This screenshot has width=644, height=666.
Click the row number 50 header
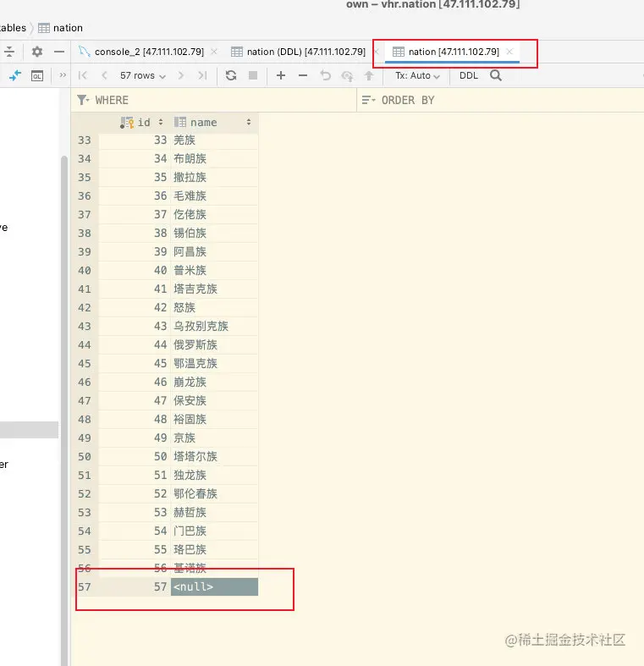click(x=85, y=457)
